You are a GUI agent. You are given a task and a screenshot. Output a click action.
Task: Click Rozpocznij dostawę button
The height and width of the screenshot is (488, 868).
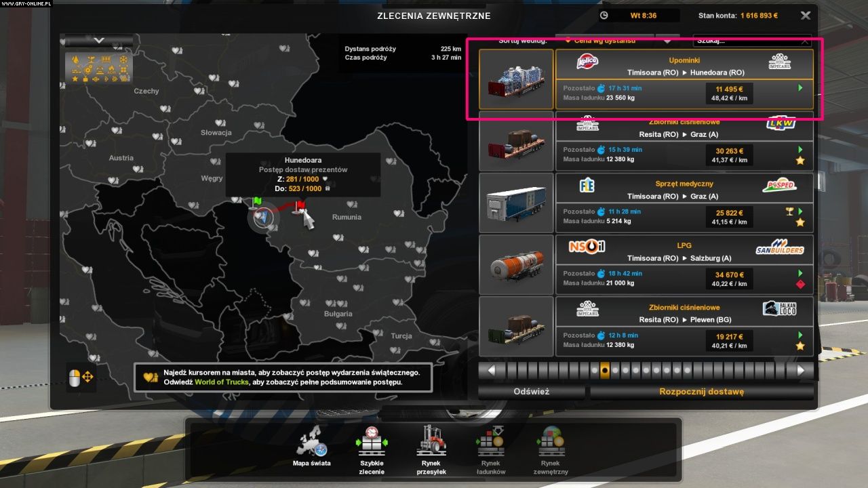coord(701,392)
